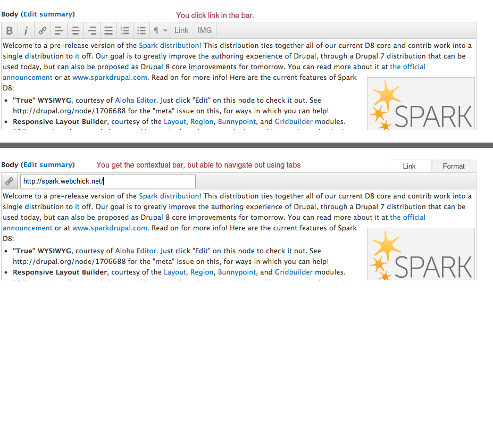Click link icon in contextual bar

click(x=10, y=181)
